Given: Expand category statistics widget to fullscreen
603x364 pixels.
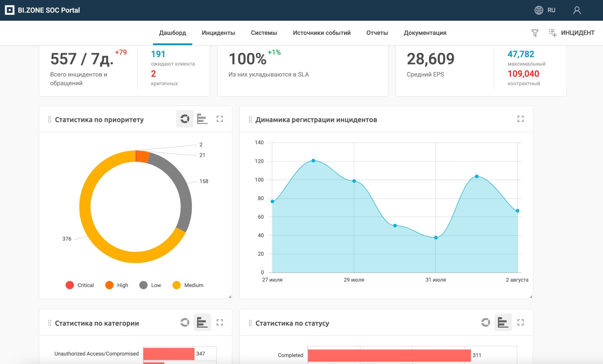Looking at the screenshot, I should click(x=220, y=323).
